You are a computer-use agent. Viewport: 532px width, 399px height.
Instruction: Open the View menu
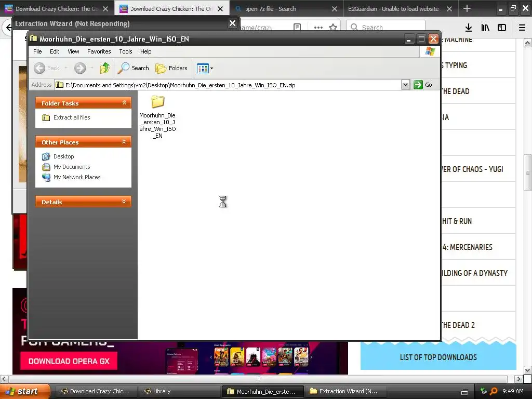click(73, 51)
